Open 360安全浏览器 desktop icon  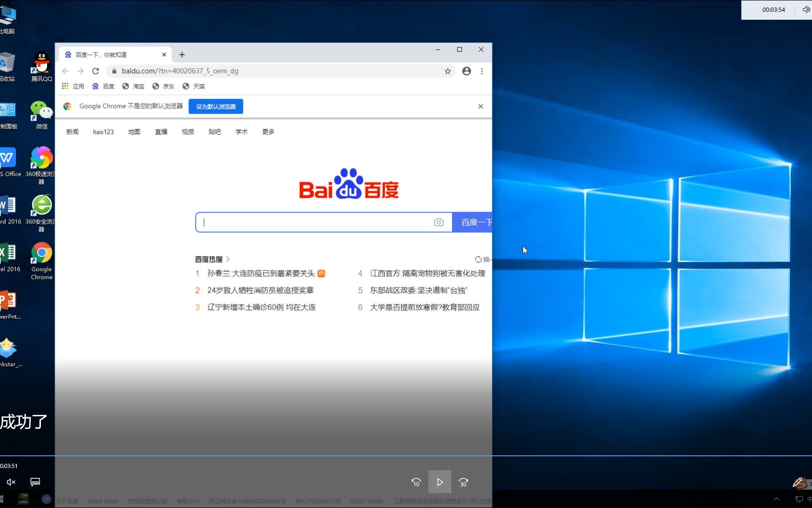tap(41, 213)
